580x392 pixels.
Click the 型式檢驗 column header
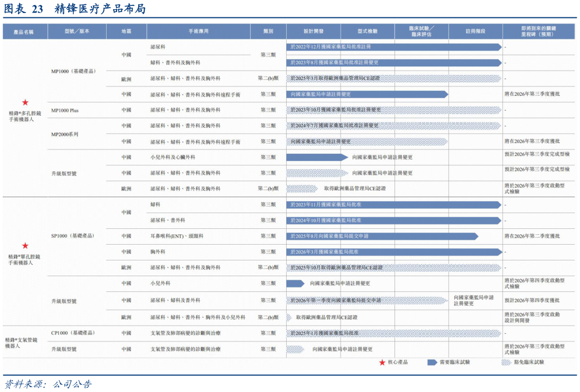[368, 32]
